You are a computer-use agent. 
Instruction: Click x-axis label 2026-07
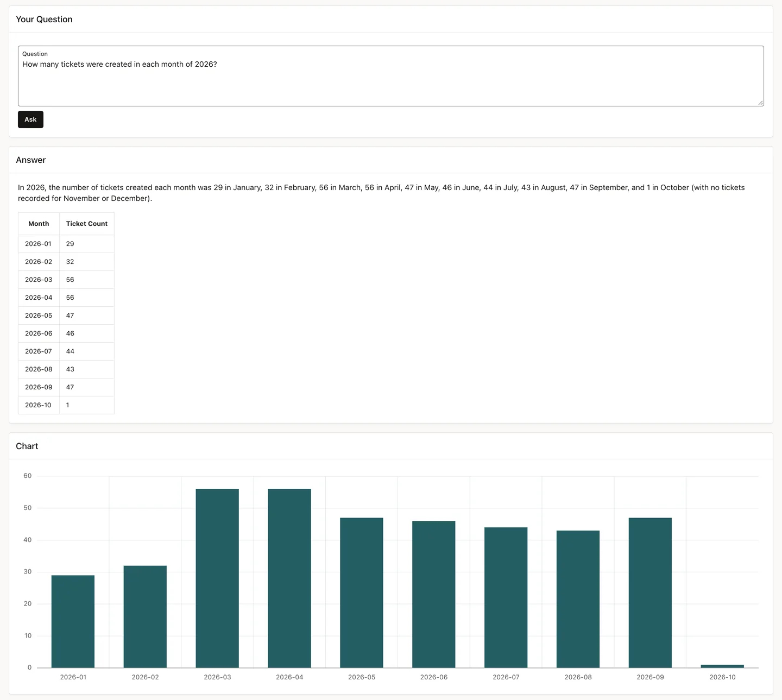coord(506,677)
